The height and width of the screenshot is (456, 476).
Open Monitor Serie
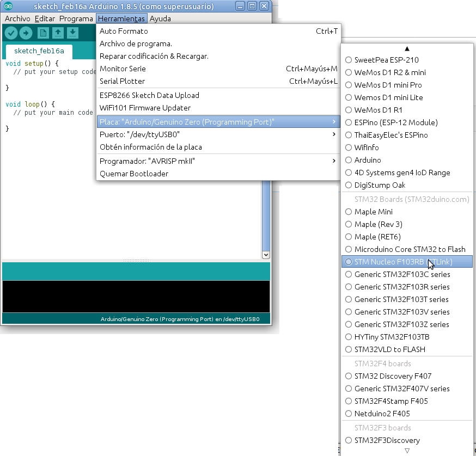coord(218,69)
